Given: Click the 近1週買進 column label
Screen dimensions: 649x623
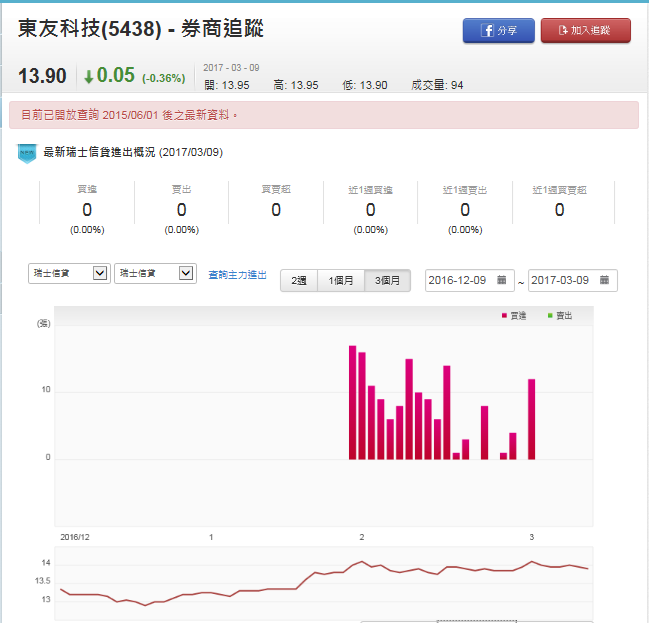Looking at the screenshot, I should (370, 190).
